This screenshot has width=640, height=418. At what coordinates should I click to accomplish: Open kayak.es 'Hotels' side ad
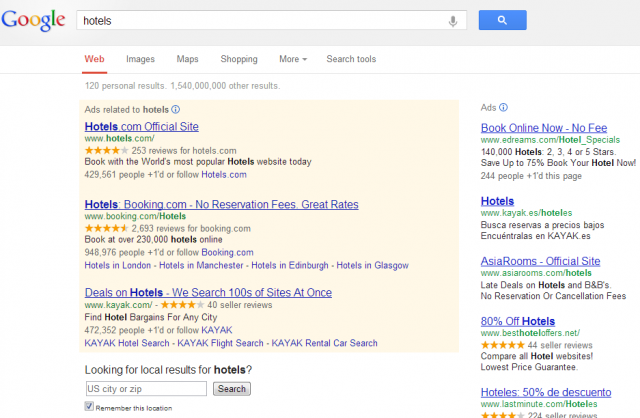[497, 201]
